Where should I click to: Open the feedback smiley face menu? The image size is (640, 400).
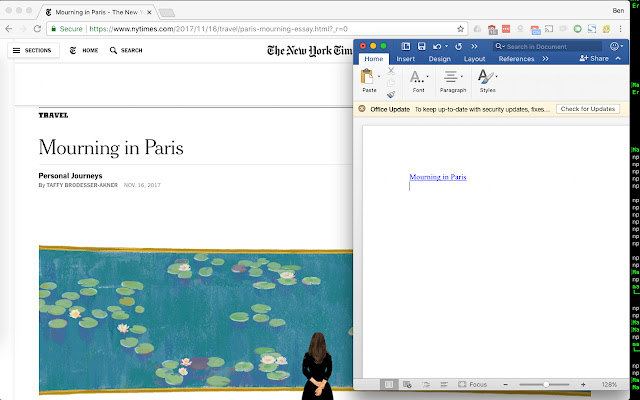(x=616, y=46)
